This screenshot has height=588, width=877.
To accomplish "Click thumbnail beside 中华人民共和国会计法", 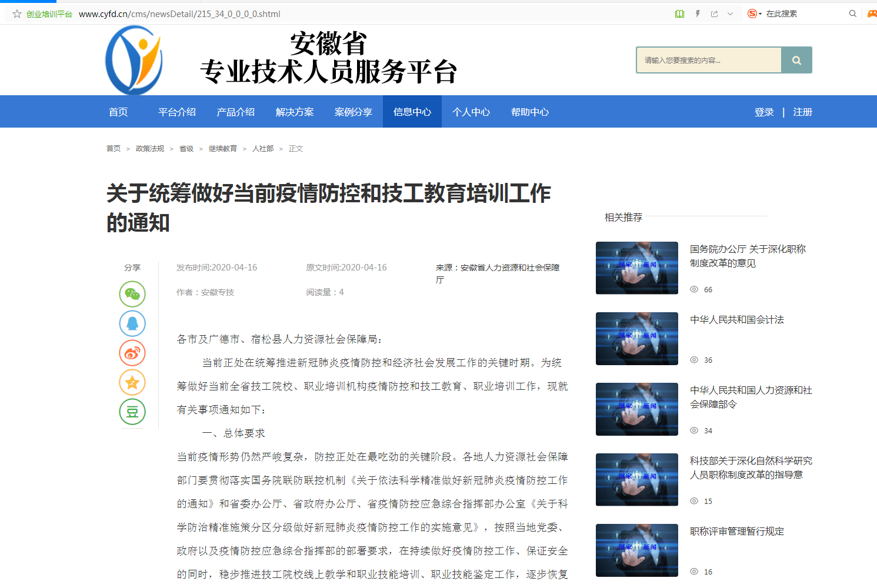I will pos(637,339).
